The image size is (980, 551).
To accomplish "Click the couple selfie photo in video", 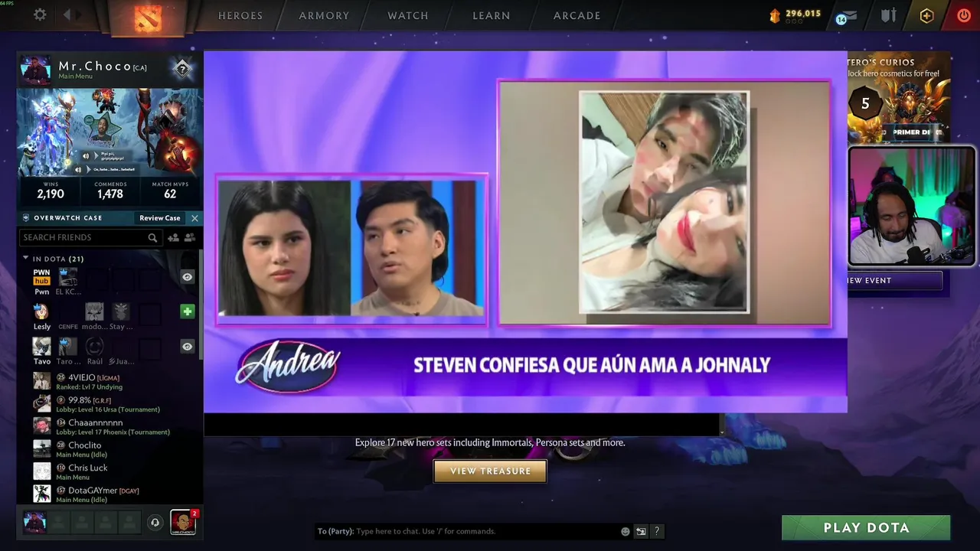I will pos(664,202).
